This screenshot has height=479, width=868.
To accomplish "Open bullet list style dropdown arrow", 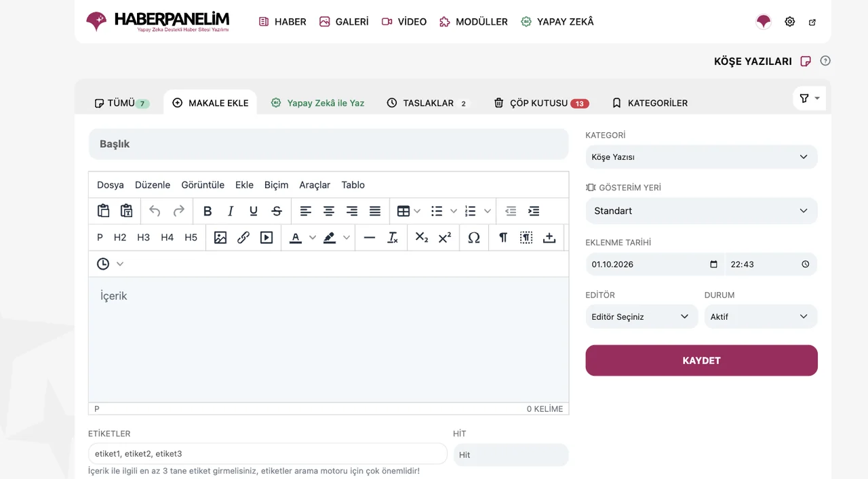I will (454, 211).
